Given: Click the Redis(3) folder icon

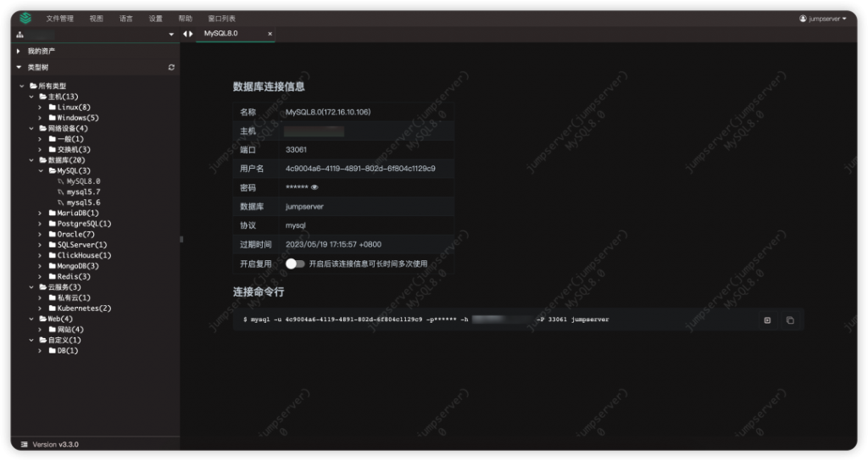Looking at the screenshot, I should click(52, 276).
